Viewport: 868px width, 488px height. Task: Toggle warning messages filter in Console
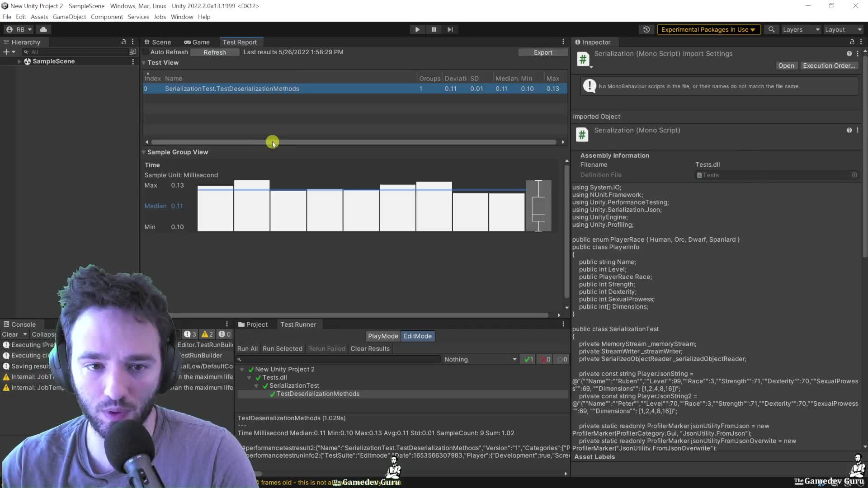coord(206,334)
